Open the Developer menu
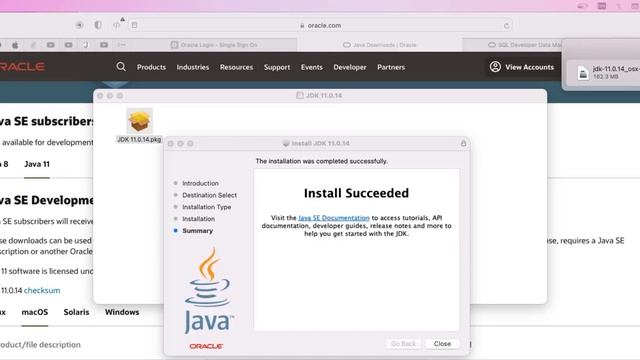This screenshot has width=640, height=360. pyautogui.click(x=350, y=67)
